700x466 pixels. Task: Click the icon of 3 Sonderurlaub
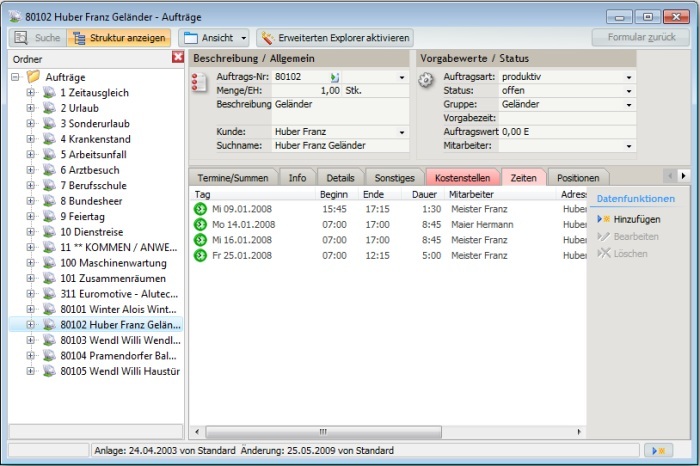[x=49, y=123]
